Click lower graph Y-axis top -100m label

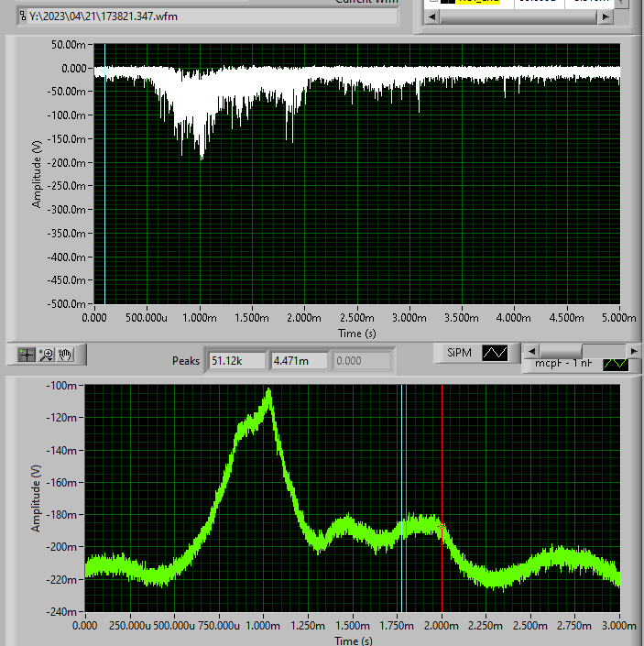(x=61, y=386)
